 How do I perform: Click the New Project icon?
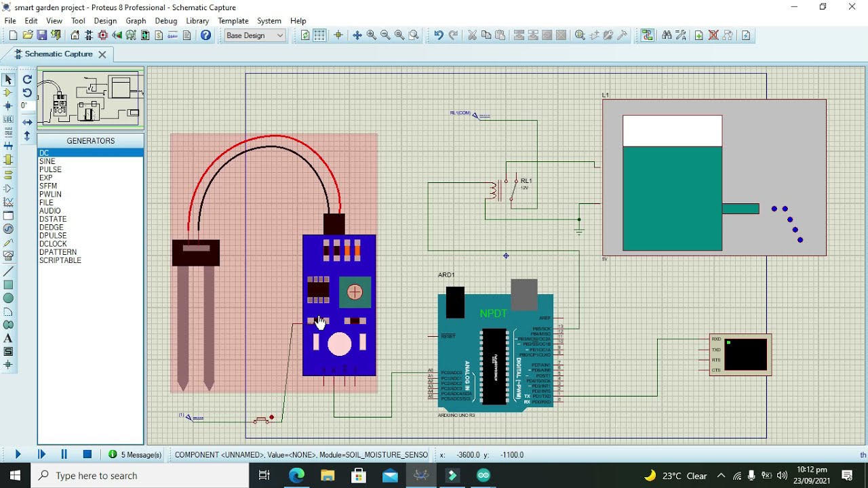click(13, 35)
